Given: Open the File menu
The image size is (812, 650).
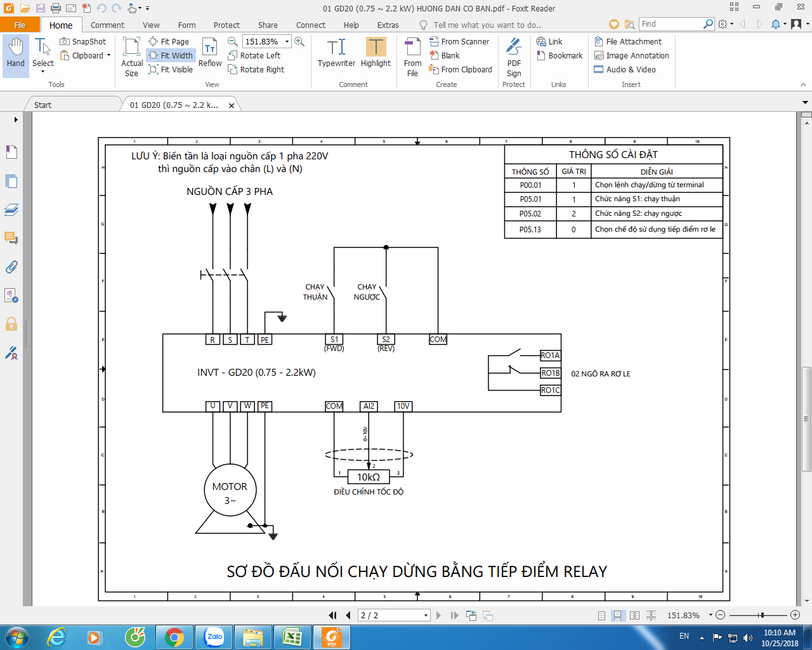Looking at the screenshot, I should (x=20, y=25).
